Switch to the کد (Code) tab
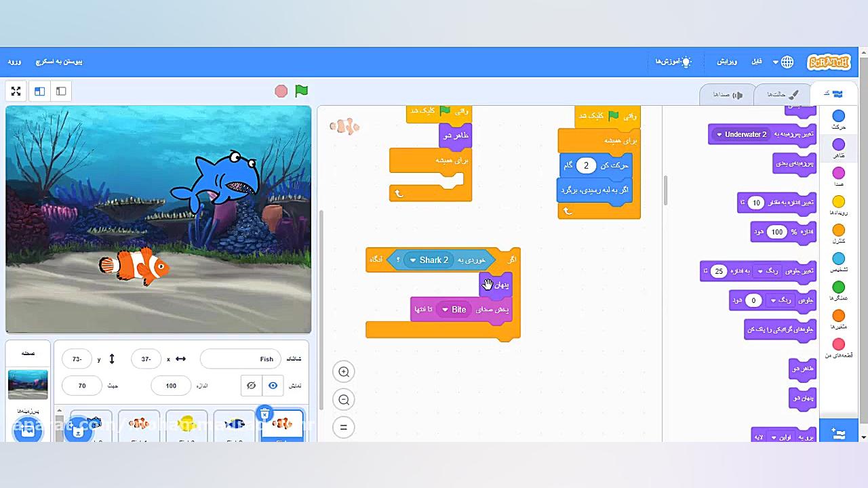 tap(832, 94)
